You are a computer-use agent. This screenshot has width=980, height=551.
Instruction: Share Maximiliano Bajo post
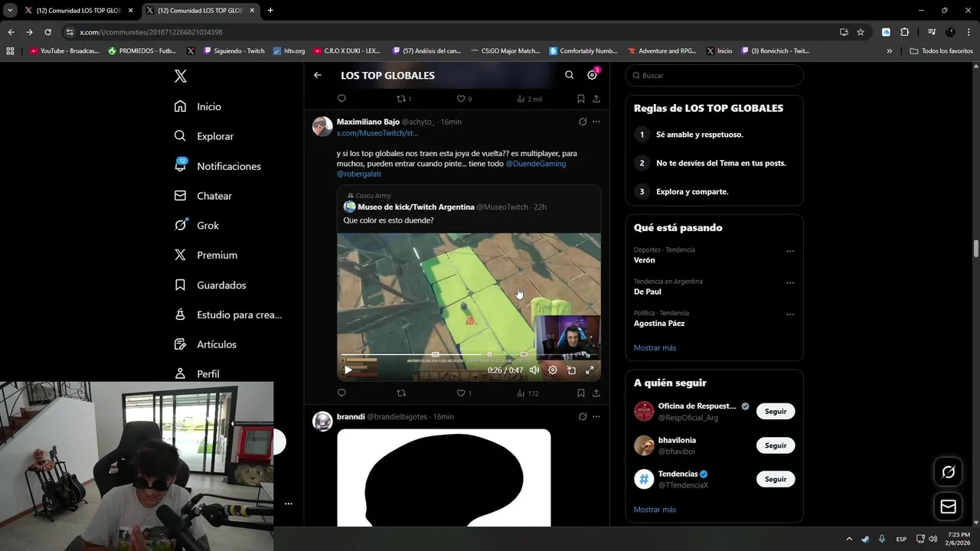596,393
